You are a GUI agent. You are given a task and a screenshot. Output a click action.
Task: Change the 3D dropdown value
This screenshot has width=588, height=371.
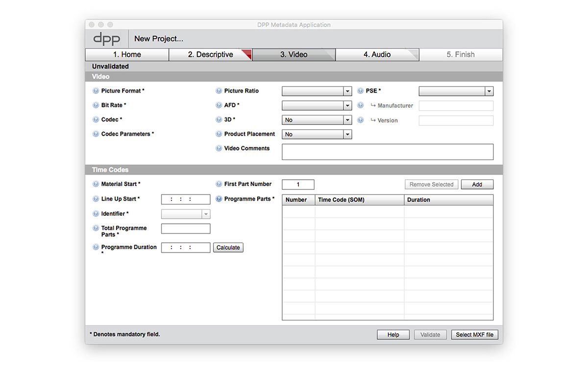317,120
